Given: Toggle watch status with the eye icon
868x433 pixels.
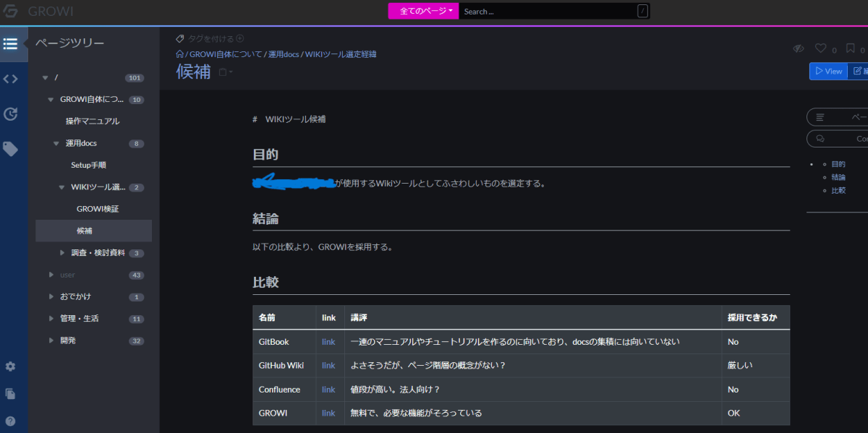Looking at the screenshot, I should (x=798, y=48).
